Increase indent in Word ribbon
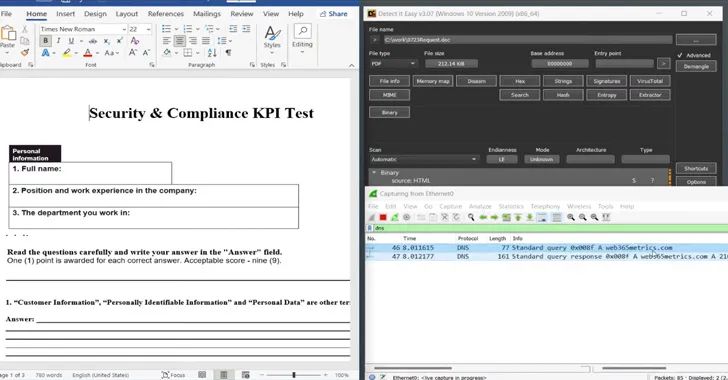The height and width of the screenshot is (380, 728). pos(246,29)
